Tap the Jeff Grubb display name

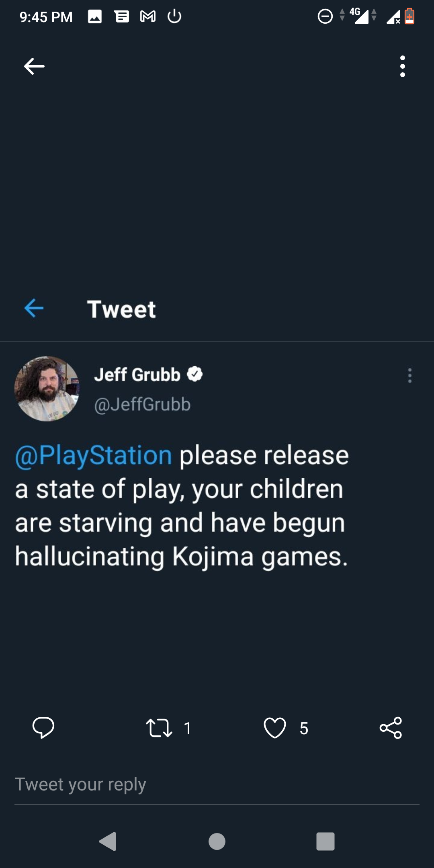pyautogui.click(x=137, y=375)
